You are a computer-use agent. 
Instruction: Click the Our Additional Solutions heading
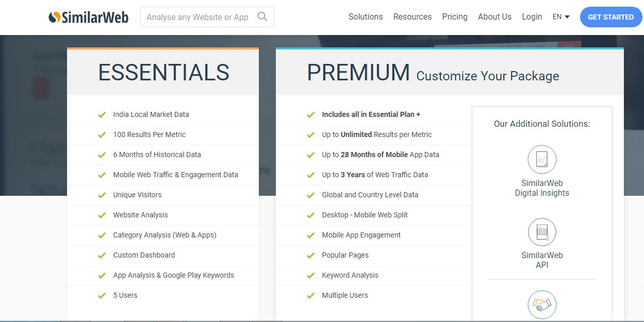[542, 124]
